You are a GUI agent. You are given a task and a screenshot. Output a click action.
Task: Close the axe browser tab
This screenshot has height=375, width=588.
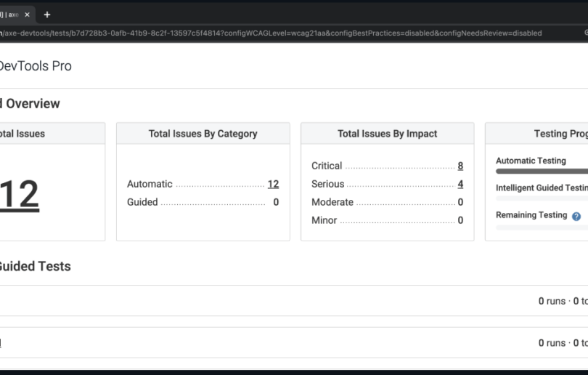(27, 15)
